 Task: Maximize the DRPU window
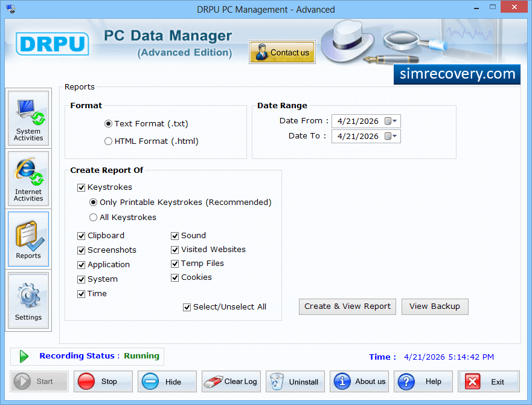[x=493, y=7]
